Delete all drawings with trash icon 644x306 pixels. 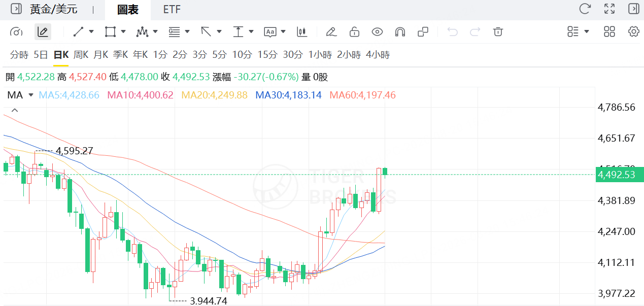pos(498,32)
